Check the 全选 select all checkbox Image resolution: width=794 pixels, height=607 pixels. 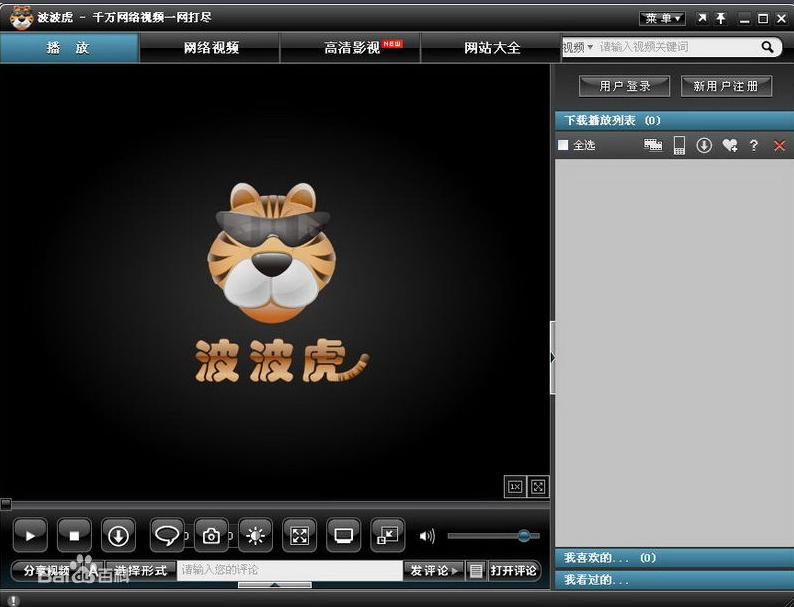[x=563, y=145]
